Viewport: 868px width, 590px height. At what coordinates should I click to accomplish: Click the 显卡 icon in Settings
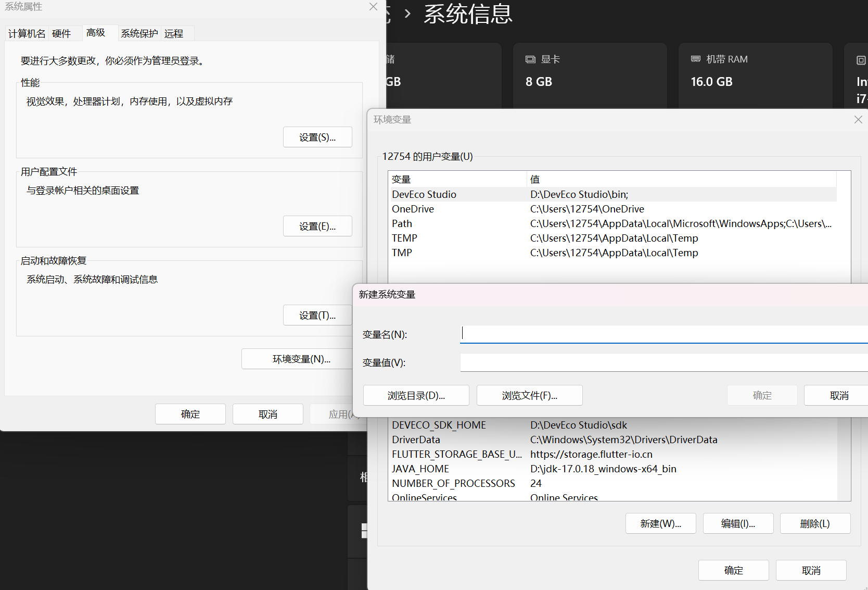click(x=530, y=59)
